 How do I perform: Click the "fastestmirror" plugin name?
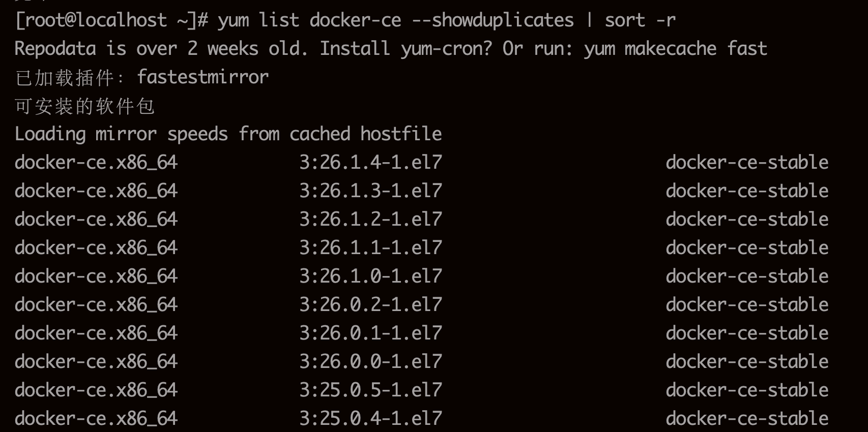coord(202,77)
